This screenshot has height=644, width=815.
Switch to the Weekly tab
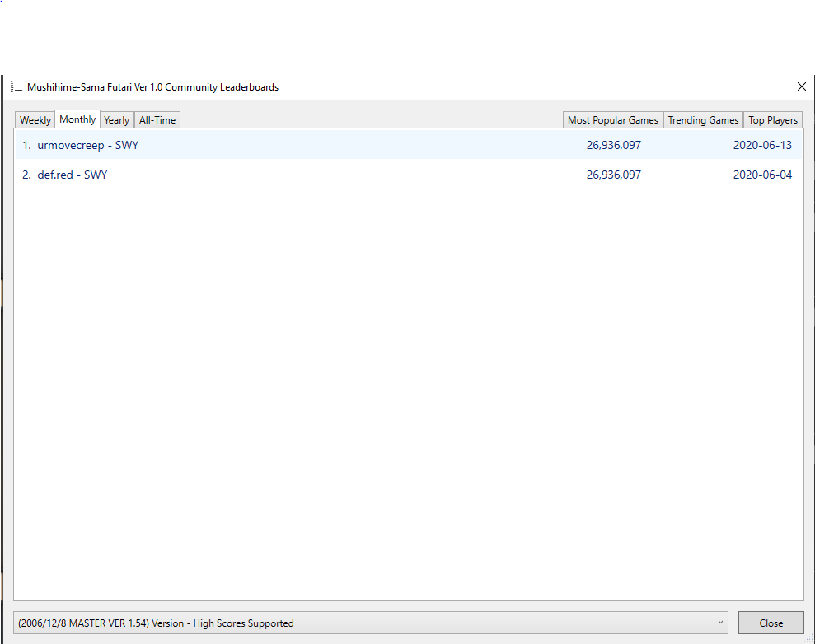point(35,120)
